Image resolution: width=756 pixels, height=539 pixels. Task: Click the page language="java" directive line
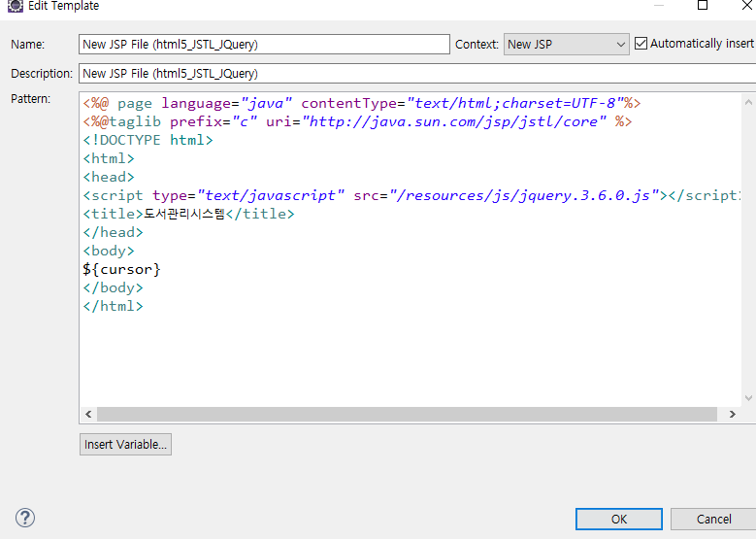pos(362,103)
